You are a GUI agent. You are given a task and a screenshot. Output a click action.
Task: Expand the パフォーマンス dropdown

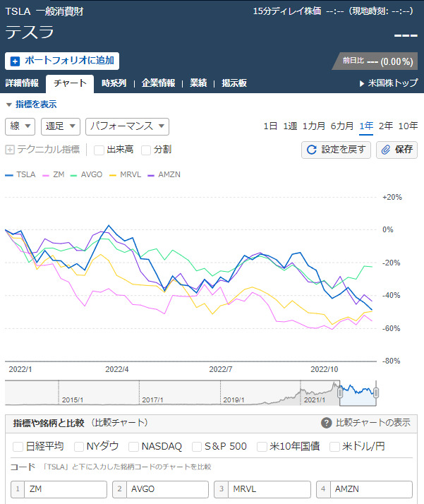pos(127,126)
